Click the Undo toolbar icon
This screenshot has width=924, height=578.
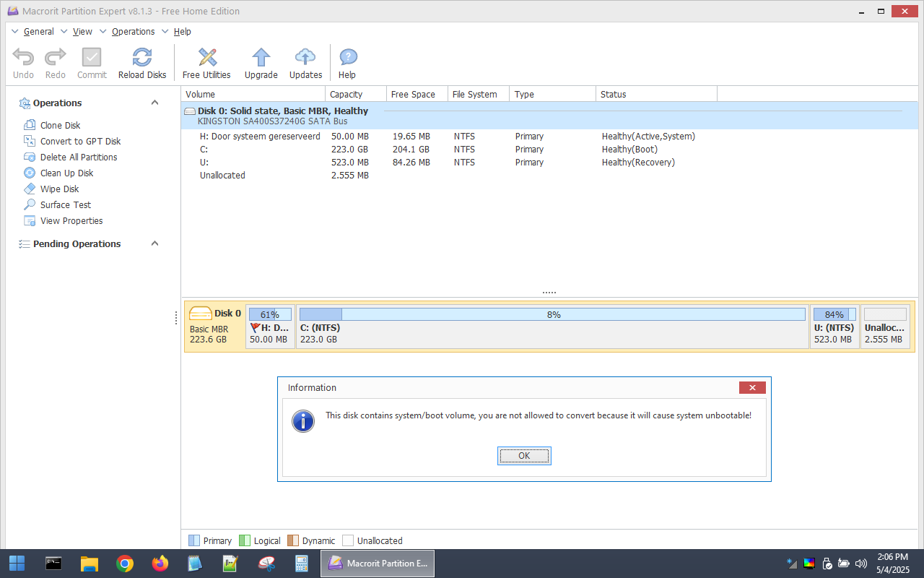(x=23, y=57)
